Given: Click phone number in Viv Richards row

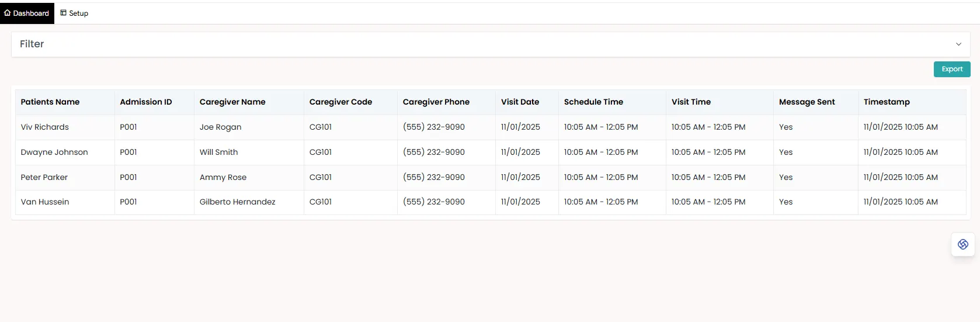Looking at the screenshot, I should tap(434, 127).
